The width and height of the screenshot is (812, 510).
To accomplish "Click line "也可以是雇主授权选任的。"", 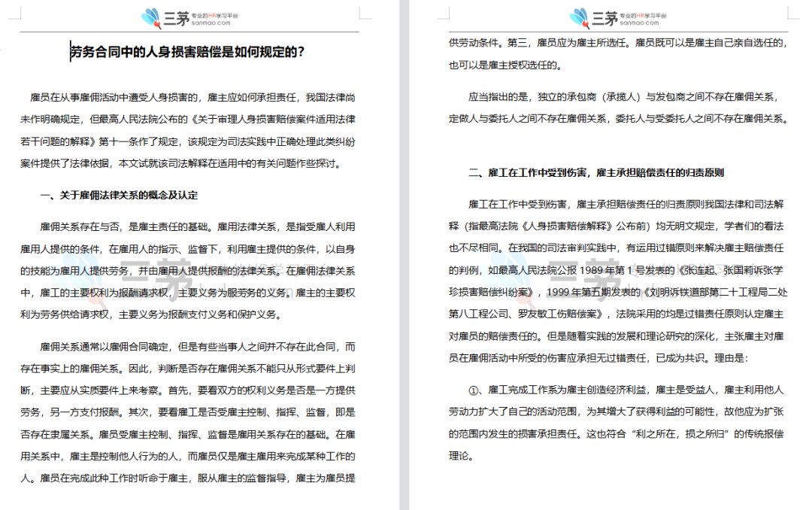I will click(x=505, y=65).
